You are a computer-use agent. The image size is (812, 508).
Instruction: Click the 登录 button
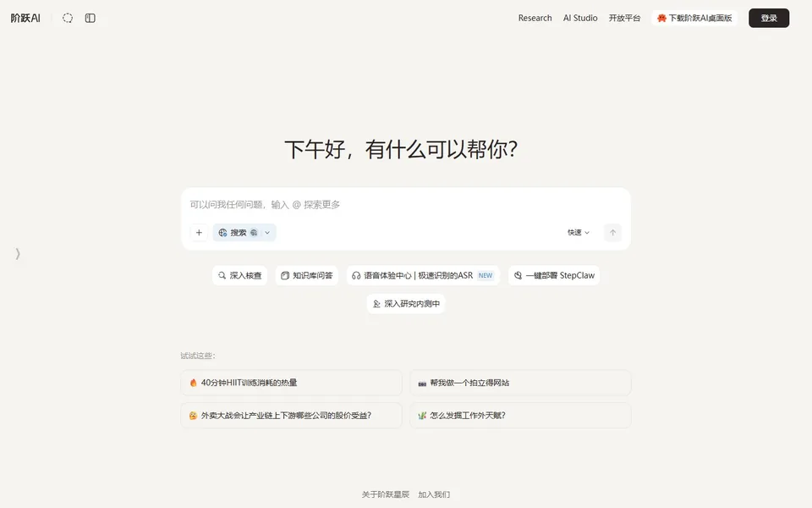769,18
